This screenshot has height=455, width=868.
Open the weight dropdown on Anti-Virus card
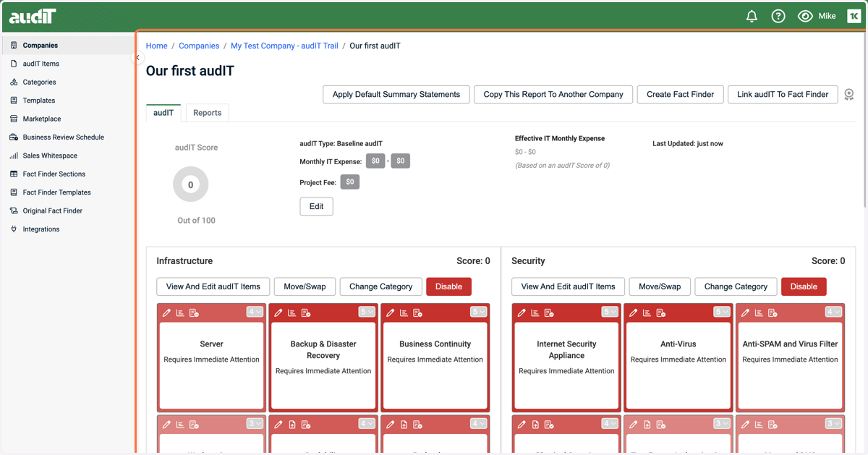[x=722, y=312]
